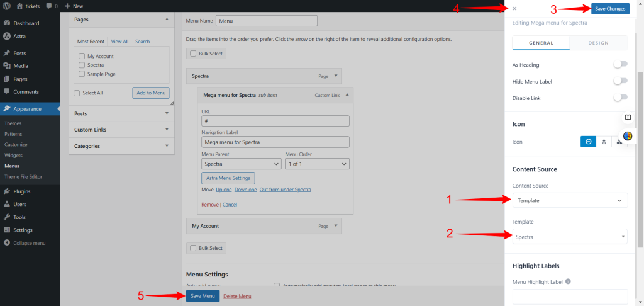This screenshot has width=644, height=306.
Task: Check the My Account page checkbox
Action: tap(81, 56)
